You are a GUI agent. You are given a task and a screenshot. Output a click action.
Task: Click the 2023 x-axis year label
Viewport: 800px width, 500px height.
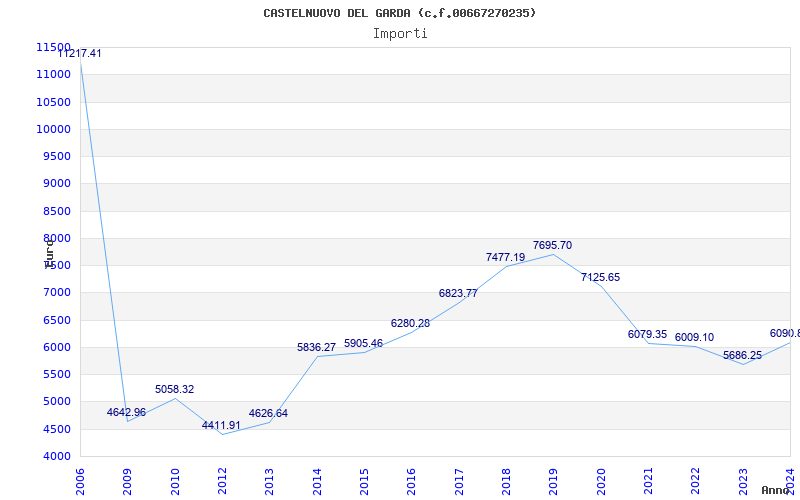point(743,482)
